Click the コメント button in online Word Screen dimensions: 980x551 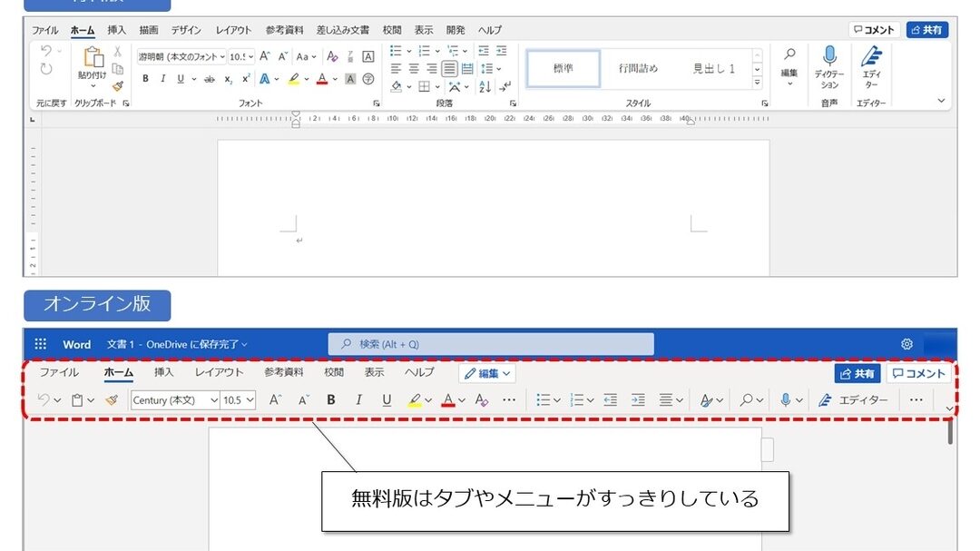[x=918, y=373]
